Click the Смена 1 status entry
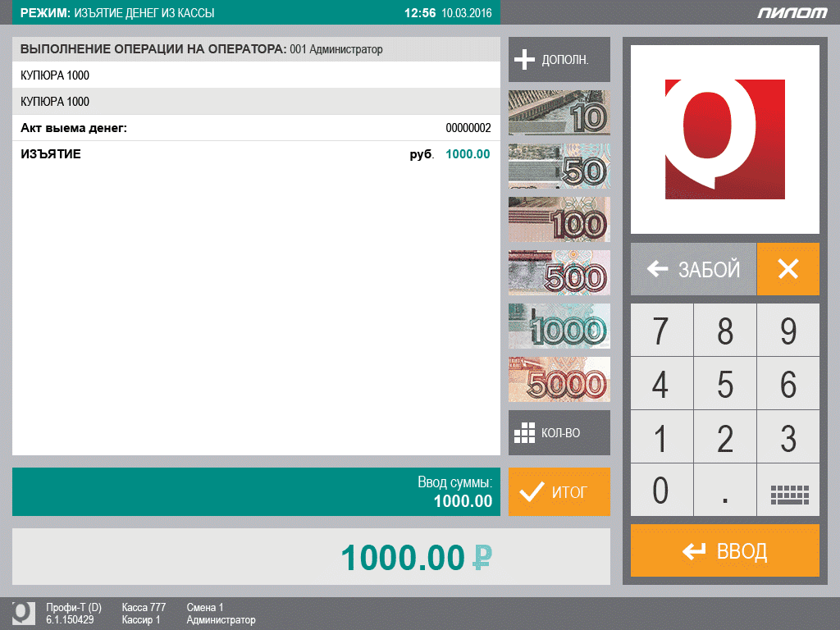840x630 pixels. click(204, 608)
